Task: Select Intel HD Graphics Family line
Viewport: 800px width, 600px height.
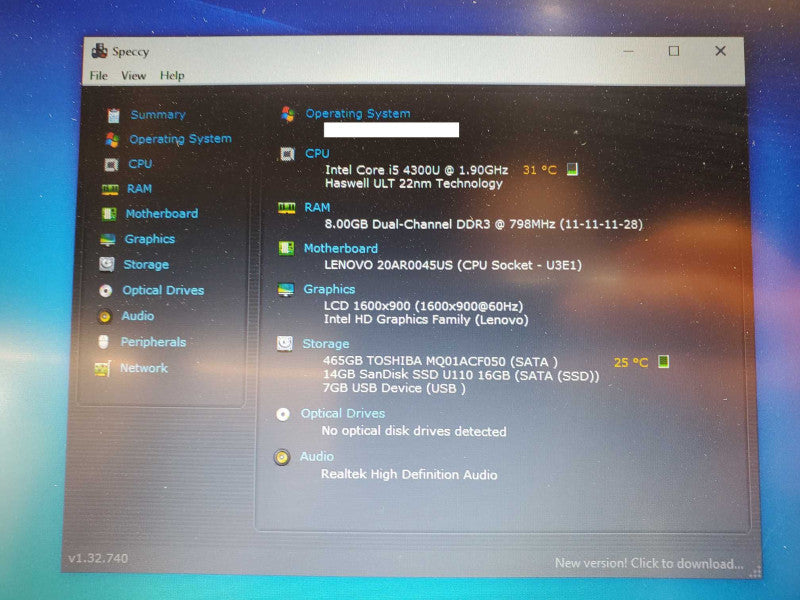Action: click(x=426, y=320)
